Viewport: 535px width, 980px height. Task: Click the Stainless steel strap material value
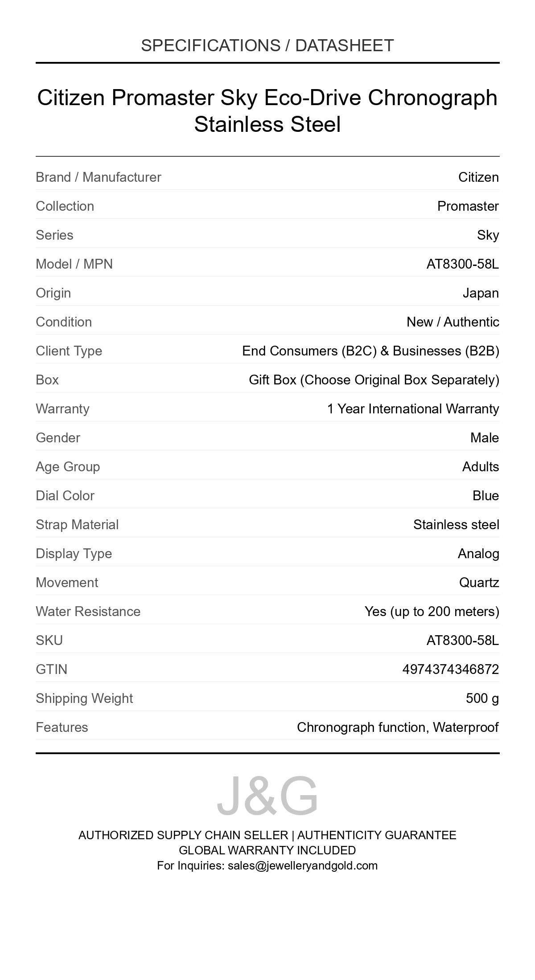coord(456,525)
